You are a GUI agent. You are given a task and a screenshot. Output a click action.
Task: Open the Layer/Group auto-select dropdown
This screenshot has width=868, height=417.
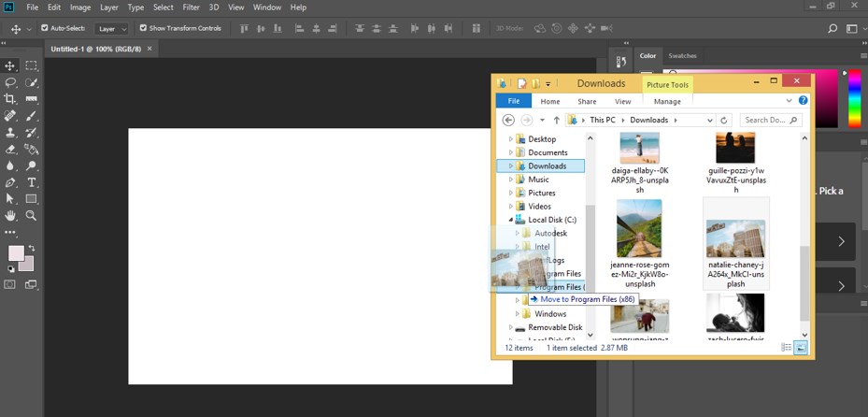click(112, 29)
